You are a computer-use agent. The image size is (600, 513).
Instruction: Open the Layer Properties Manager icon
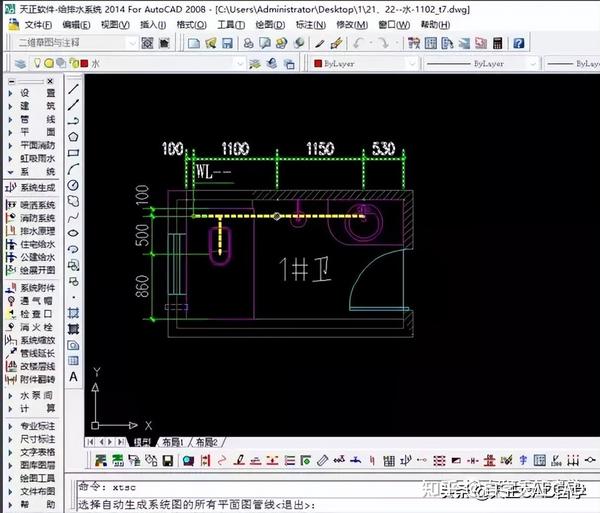pos(20,64)
